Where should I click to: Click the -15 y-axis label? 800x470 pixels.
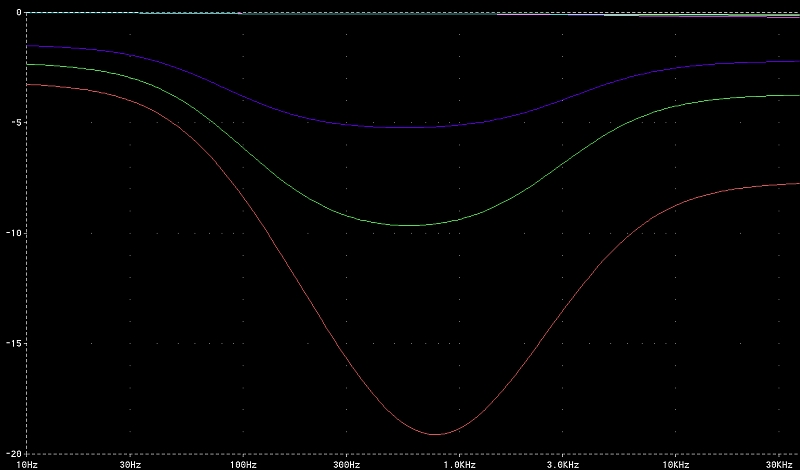[x=14, y=343]
